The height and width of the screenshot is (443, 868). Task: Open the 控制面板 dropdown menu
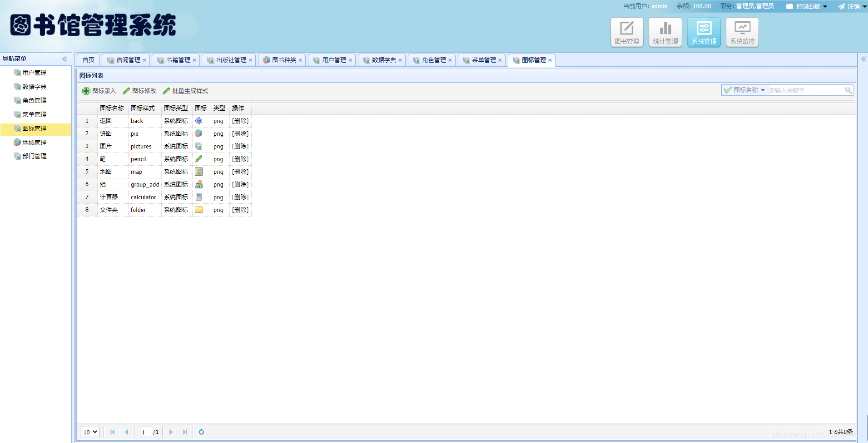click(x=807, y=6)
